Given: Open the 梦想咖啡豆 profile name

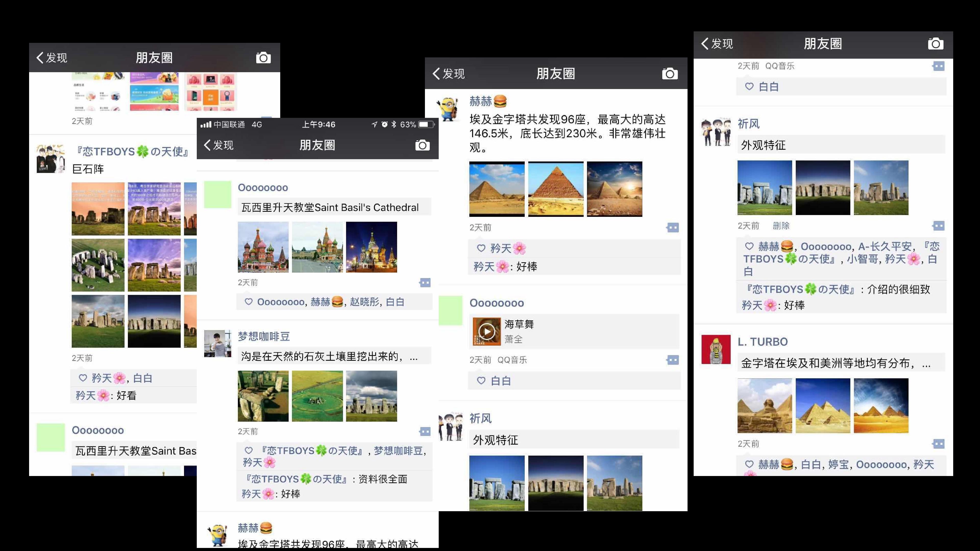Looking at the screenshot, I should click(264, 336).
